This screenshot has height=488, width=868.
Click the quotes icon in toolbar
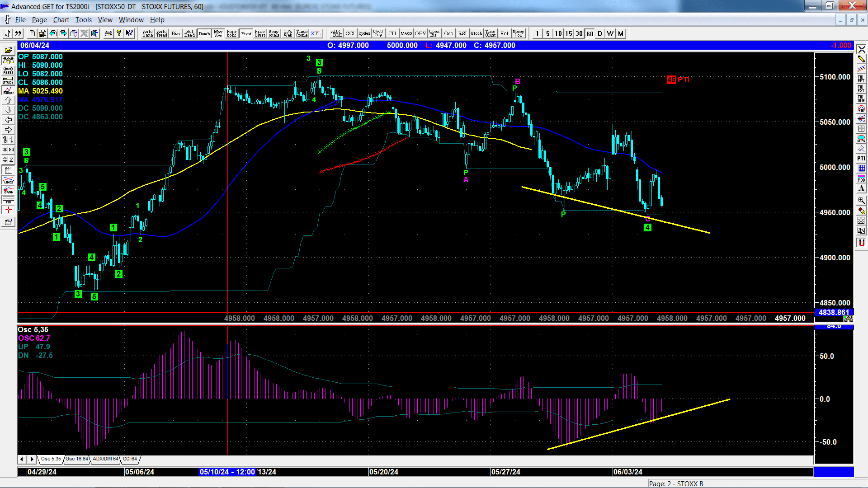tap(18, 33)
